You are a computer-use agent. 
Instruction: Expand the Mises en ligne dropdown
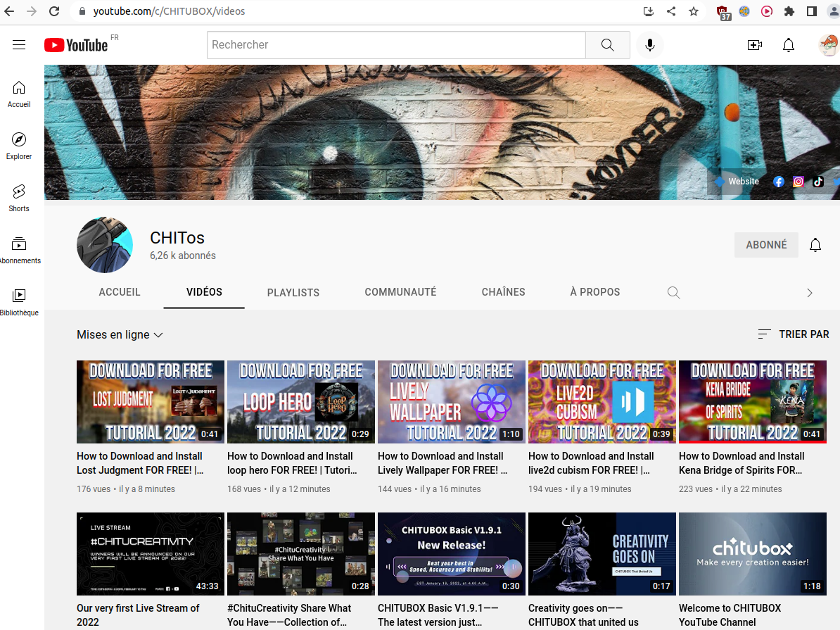click(120, 334)
